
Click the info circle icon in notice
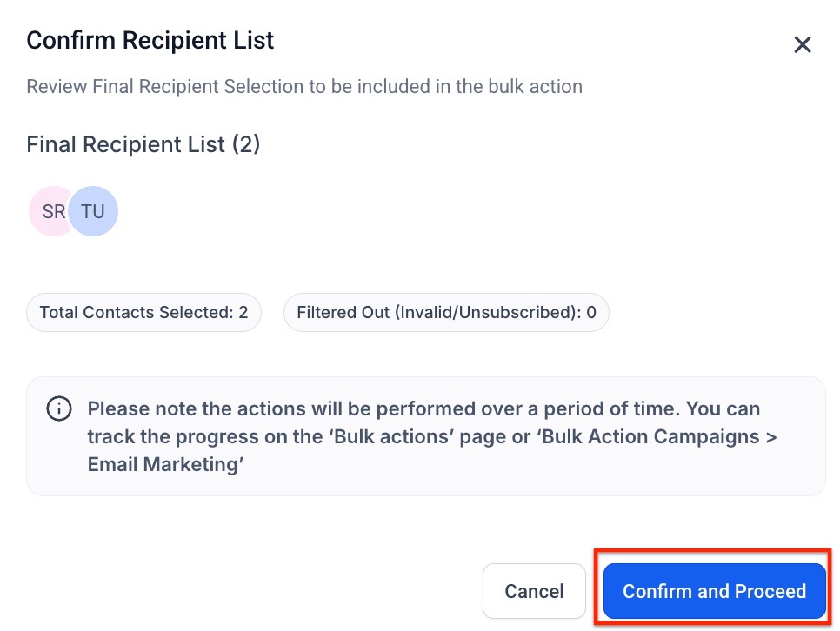coord(59,409)
